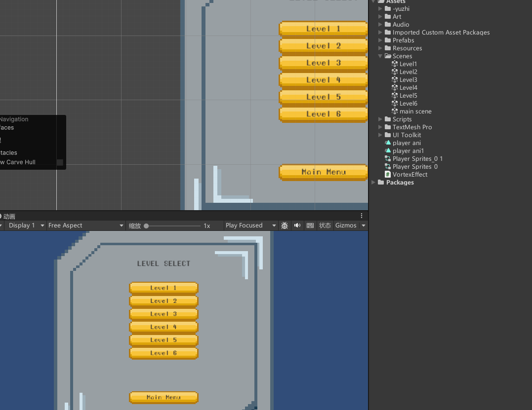Select the VortexEffect script name
The width and height of the screenshot is (532, 410).
pyautogui.click(x=410, y=174)
